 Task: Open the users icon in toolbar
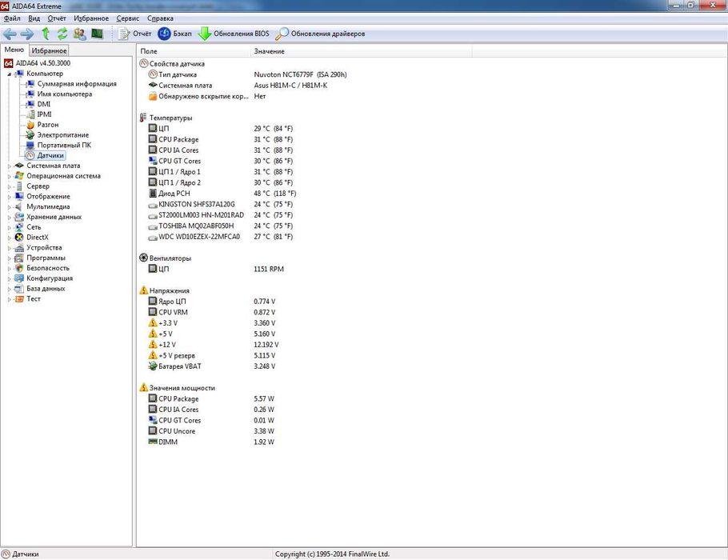tap(79, 34)
